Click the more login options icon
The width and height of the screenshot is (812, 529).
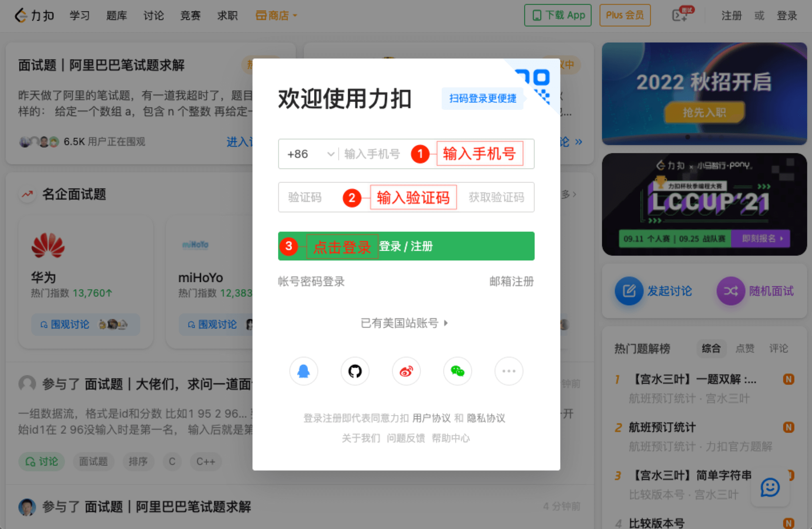point(507,372)
